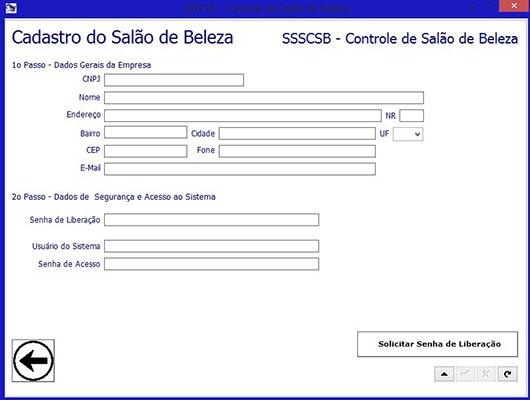Image resolution: width=530 pixels, height=400 pixels.
Task: Click the black up-triangle navigator button
Action: [444, 374]
